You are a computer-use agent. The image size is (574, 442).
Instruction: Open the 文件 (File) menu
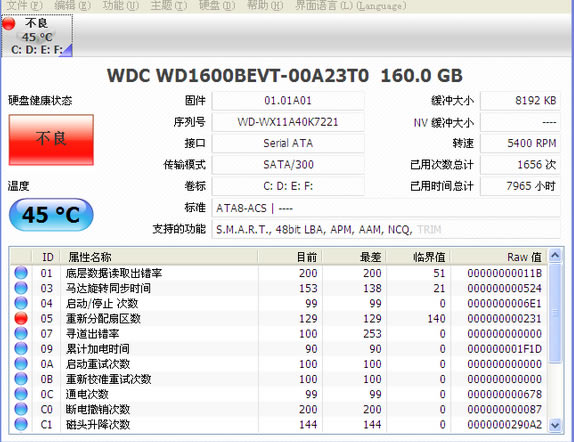point(25,5)
